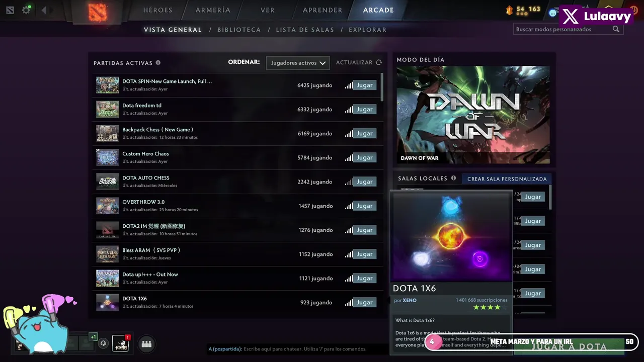Click Jugar for DOTA 1X6

365,302
